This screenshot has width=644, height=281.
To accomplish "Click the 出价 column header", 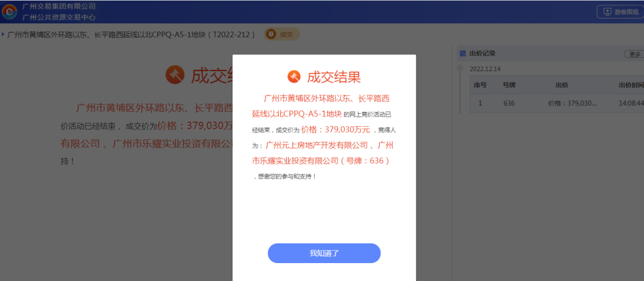I will pos(562,85).
